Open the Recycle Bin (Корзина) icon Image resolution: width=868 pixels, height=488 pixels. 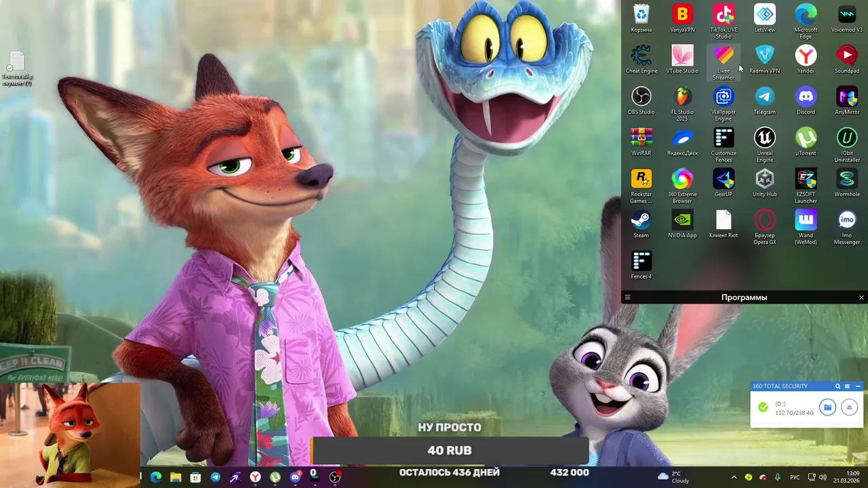tap(641, 19)
